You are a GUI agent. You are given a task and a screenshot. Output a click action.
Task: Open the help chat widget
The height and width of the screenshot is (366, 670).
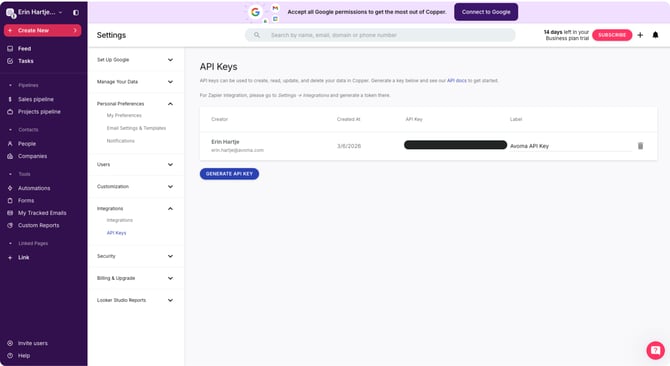click(655, 350)
